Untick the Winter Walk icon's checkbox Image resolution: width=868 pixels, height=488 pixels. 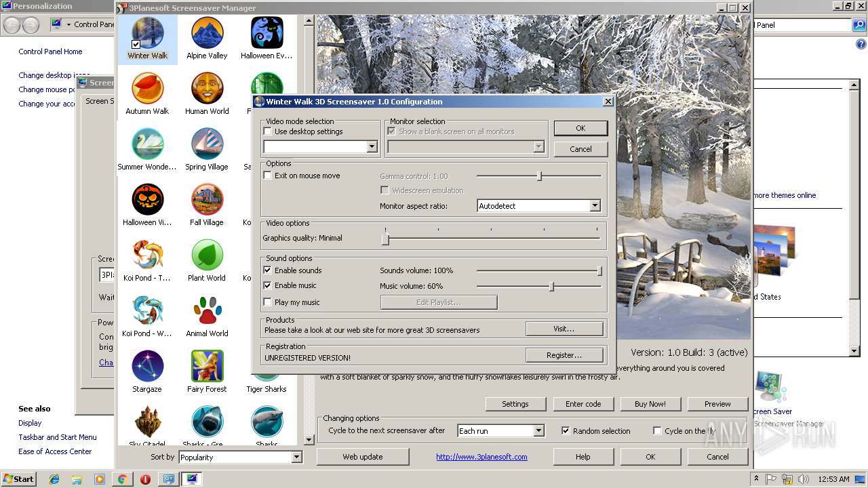(x=136, y=45)
